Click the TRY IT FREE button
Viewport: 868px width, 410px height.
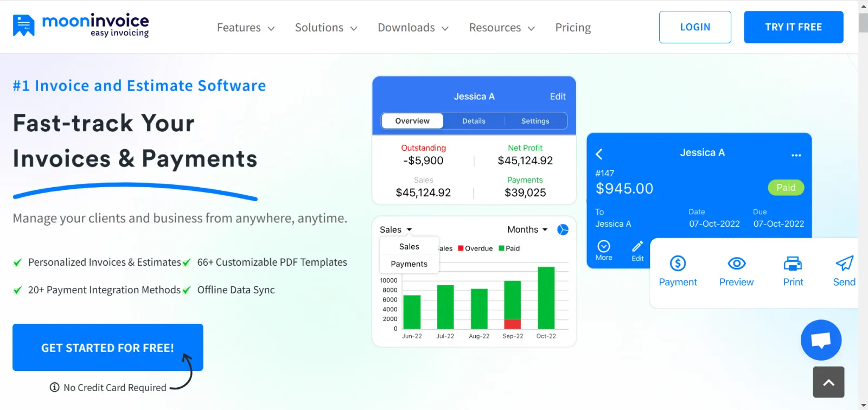point(794,27)
